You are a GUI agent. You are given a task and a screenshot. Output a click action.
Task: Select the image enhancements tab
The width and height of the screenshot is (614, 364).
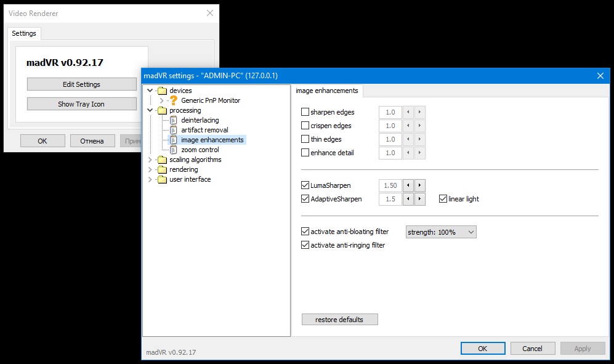point(327,91)
